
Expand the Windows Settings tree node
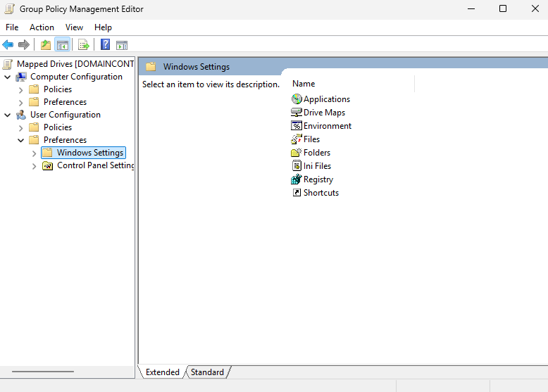pos(35,153)
